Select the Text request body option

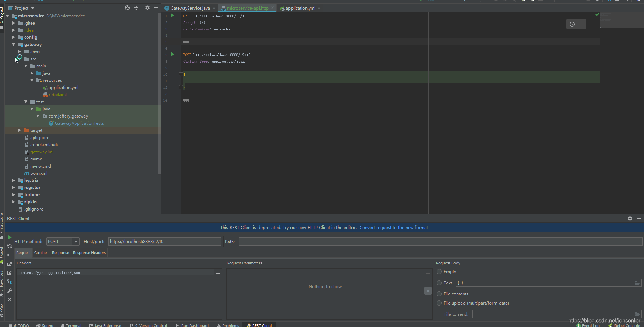coord(439,283)
